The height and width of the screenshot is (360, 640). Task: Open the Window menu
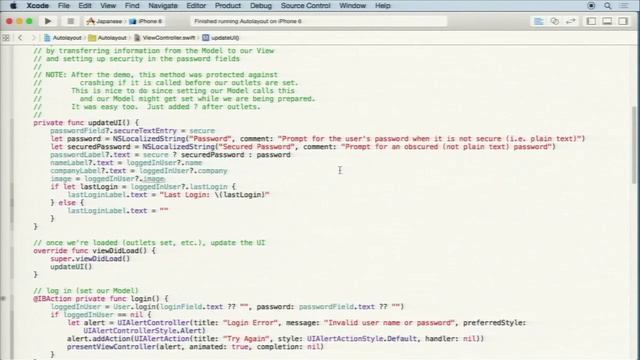pyautogui.click(x=352, y=6)
